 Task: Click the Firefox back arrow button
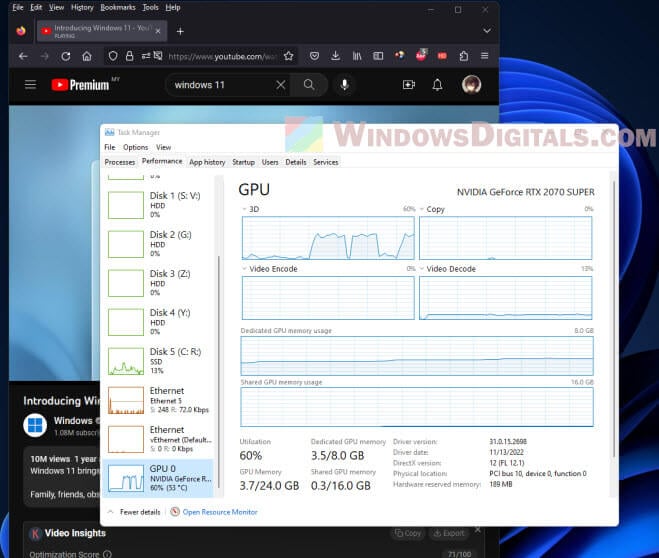23,56
